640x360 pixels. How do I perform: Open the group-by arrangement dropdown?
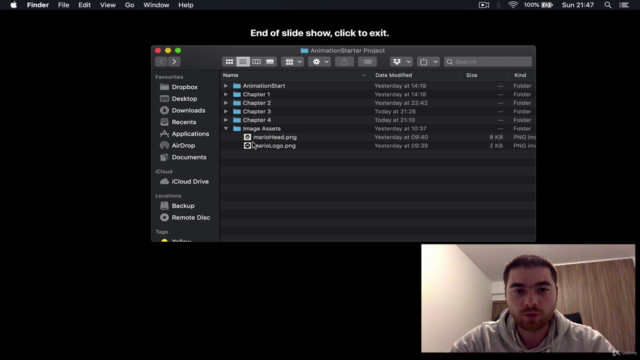point(292,62)
